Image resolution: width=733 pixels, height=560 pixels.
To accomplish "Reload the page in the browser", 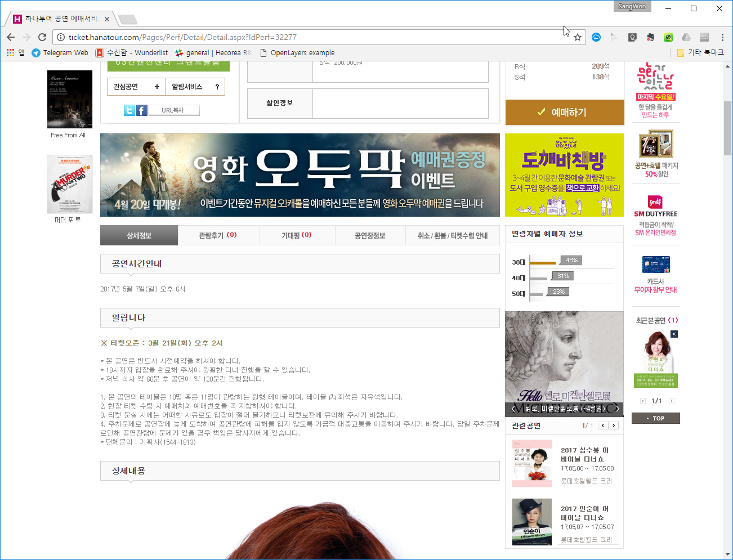I will pos(42,37).
